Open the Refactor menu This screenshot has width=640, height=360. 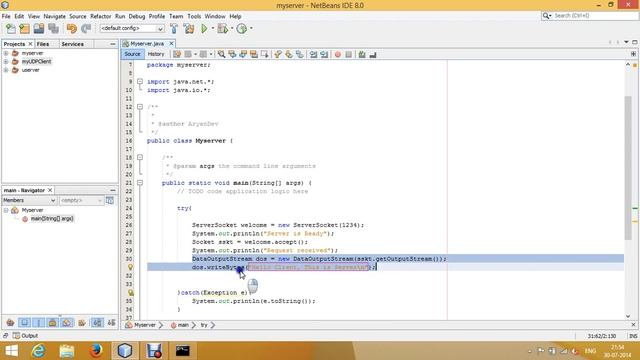click(100, 16)
